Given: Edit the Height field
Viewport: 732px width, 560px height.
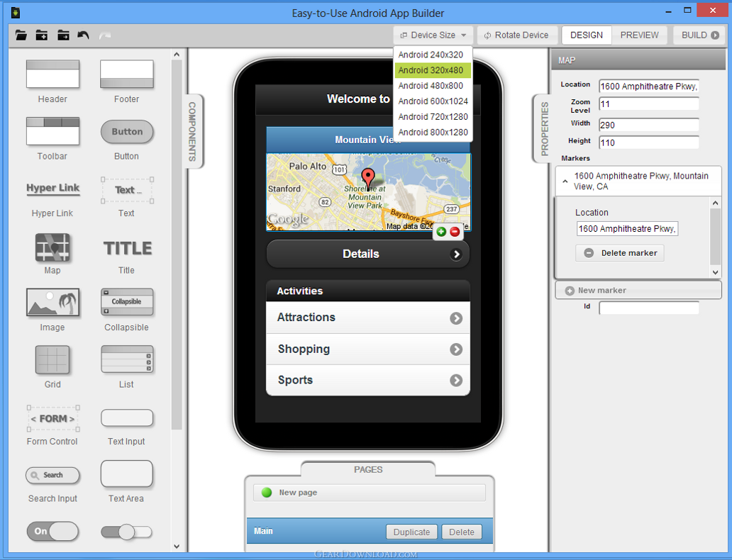Looking at the screenshot, I should point(649,142).
